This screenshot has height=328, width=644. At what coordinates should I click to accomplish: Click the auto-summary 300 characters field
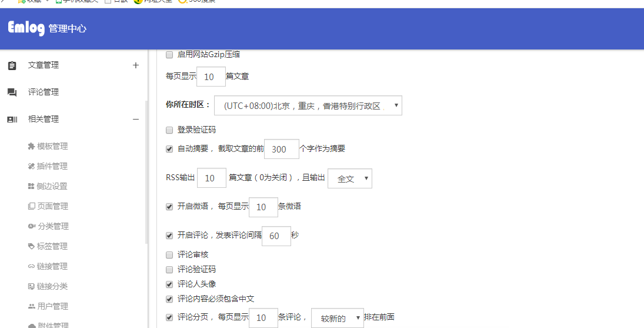point(281,149)
